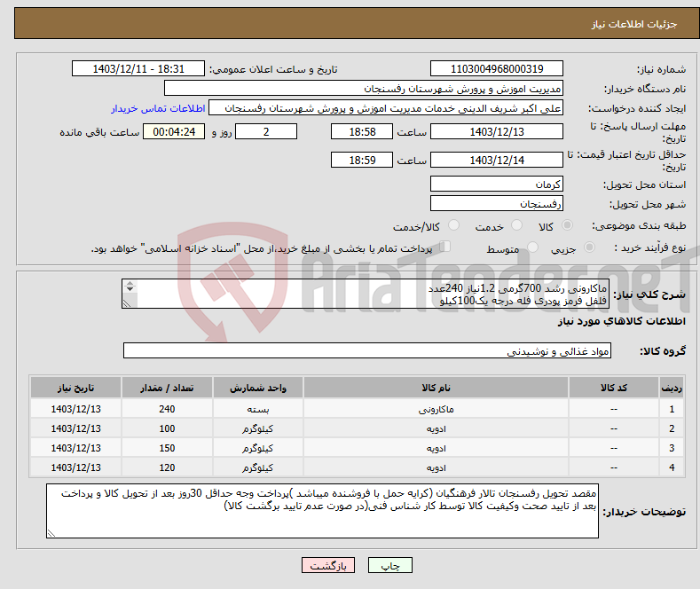Click the چاپ print button
The image size is (700, 589).
pos(390,565)
